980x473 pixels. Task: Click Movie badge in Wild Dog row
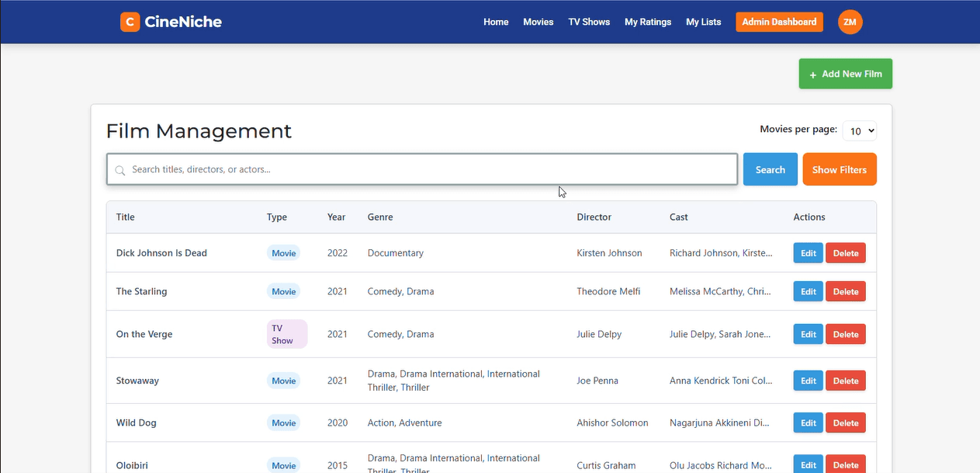pyautogui.click(x=284, y=423)
